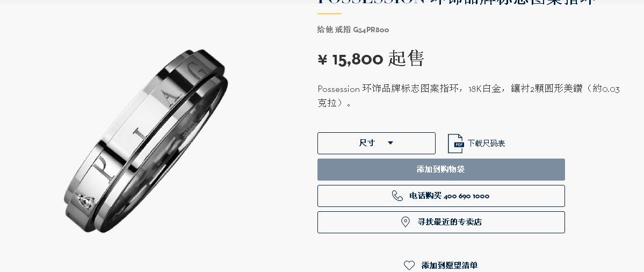
Task: Click the 给他 戒指 category label
Action: click(x=334, y=30)
